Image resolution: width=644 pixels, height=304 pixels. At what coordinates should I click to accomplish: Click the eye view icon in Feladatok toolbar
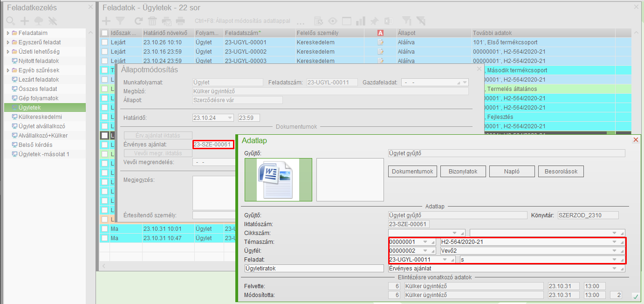pyautogui.click(x=333, y=21)
